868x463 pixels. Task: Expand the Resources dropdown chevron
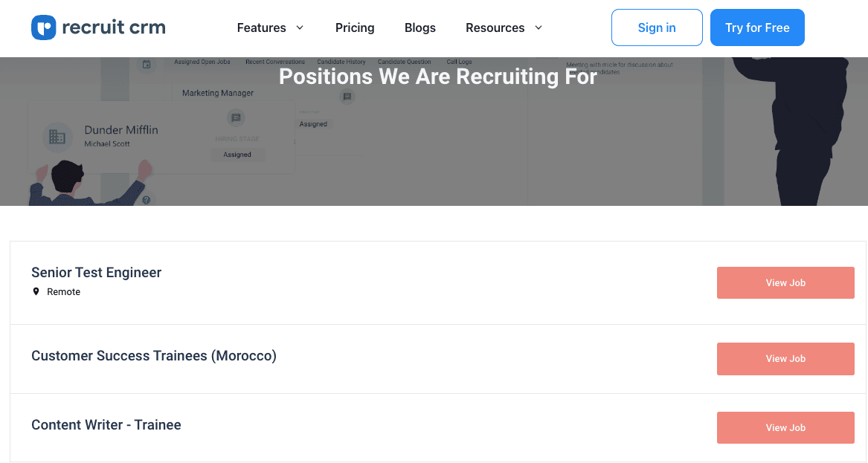539,27
